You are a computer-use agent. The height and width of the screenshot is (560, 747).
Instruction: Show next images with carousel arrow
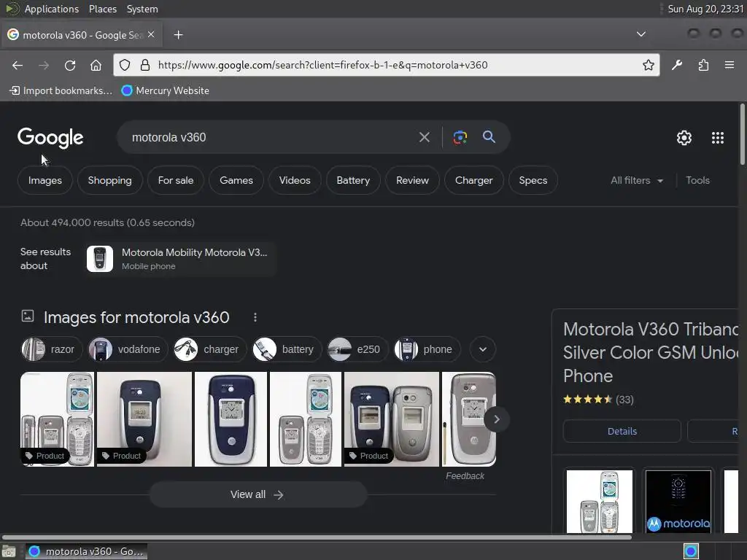[x=496, y=419]
